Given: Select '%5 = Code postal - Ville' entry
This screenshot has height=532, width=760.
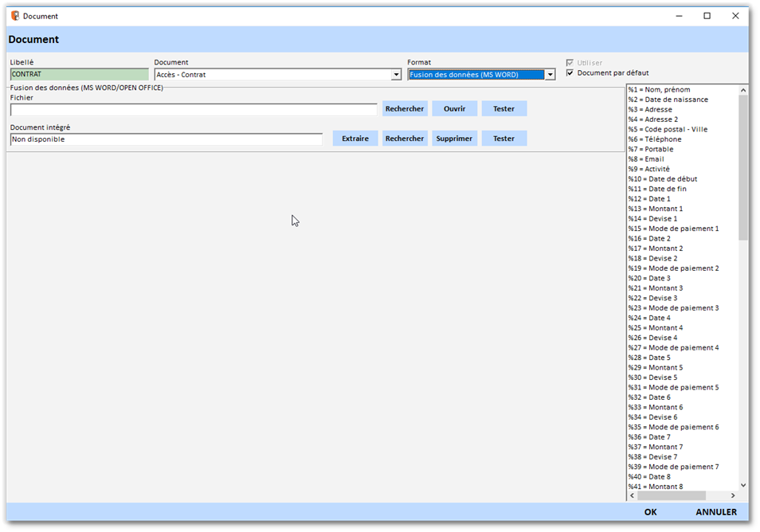Looking at the screenshot, I should coord(668,130).
